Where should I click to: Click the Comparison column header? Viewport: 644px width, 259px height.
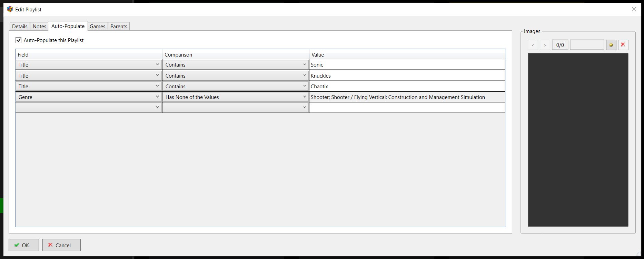236,54
